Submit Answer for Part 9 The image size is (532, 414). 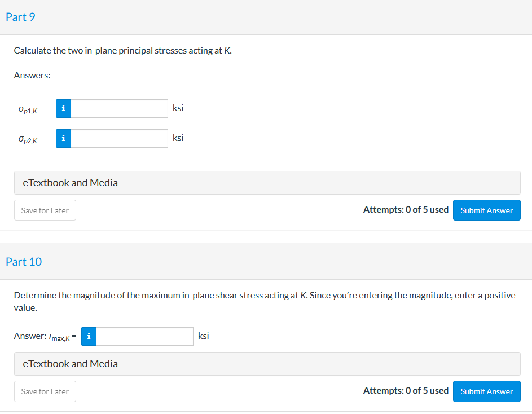[x=486, y=210]
